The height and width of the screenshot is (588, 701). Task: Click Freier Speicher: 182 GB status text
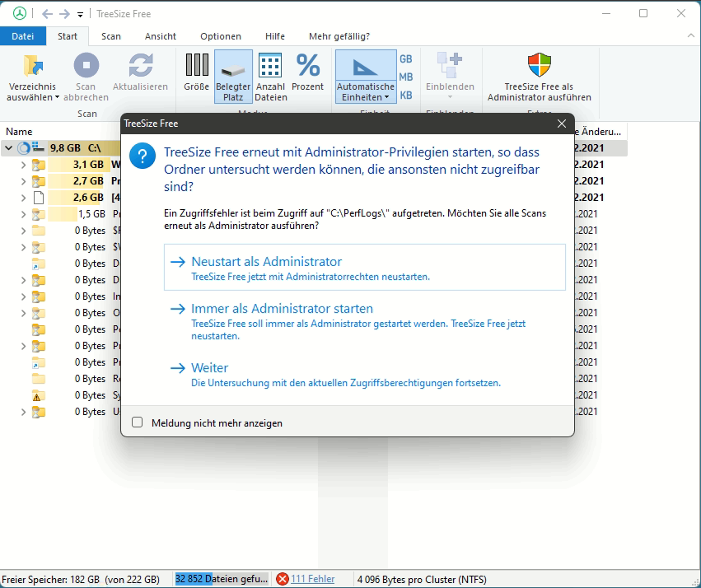(81, 580)
